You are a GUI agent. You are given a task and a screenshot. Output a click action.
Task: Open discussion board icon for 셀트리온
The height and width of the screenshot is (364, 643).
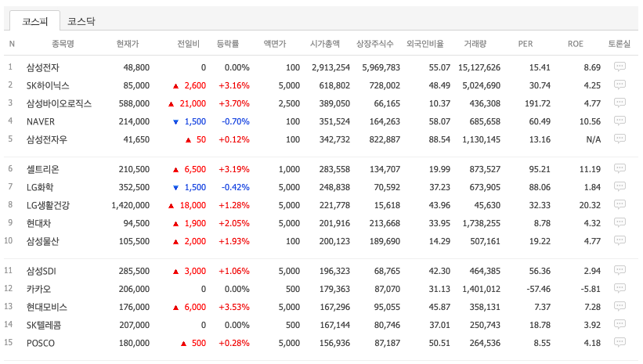tap(620, 168)
